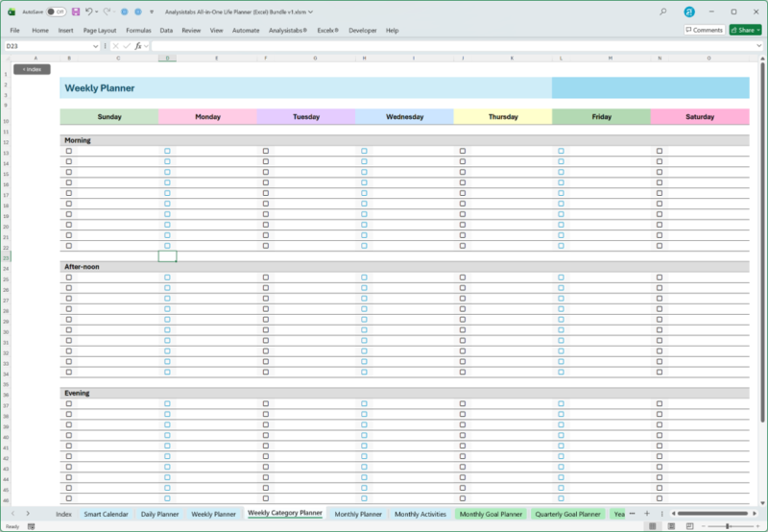Add a new sheet with plus icon
The width and height of the screenshot is (768, 532).
tap(647, 514)
